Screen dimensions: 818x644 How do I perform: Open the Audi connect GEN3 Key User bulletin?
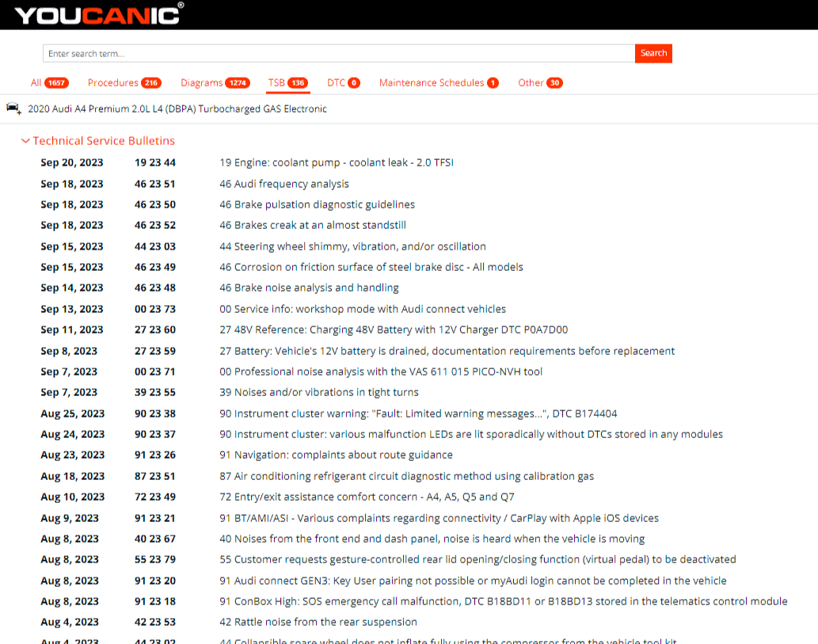tap(473, 581)
